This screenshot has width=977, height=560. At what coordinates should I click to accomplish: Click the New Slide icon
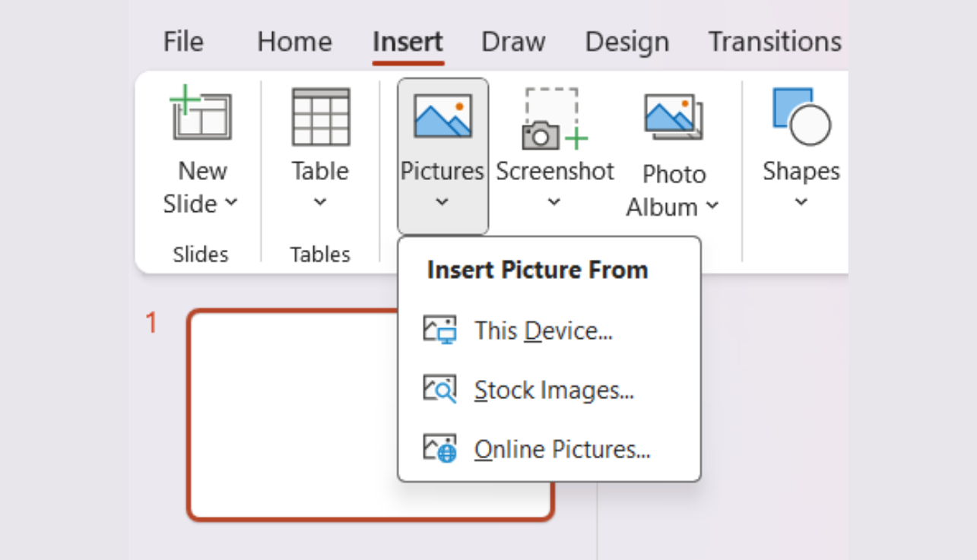click(x=201, y=115)
